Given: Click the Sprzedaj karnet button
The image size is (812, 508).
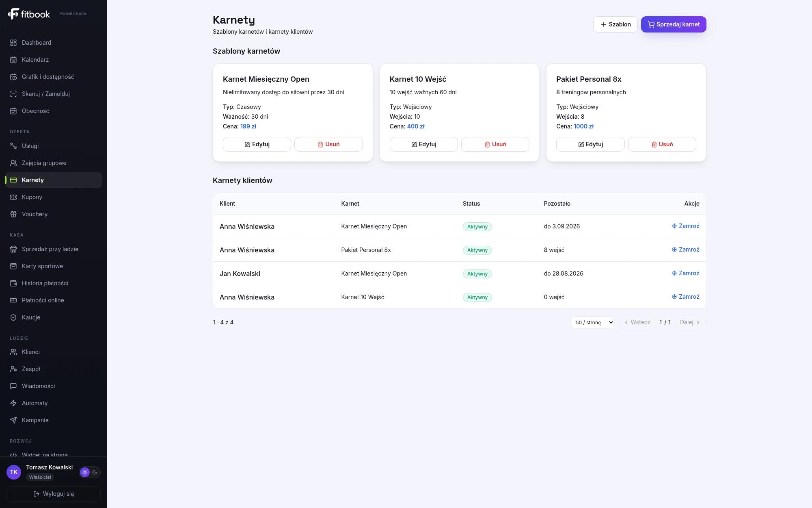Looking at the screenshot, I should 674,24.
